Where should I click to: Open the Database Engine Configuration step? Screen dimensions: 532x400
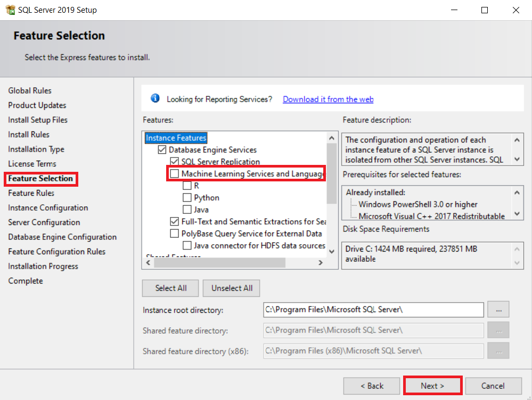click(x=62, y=237)
